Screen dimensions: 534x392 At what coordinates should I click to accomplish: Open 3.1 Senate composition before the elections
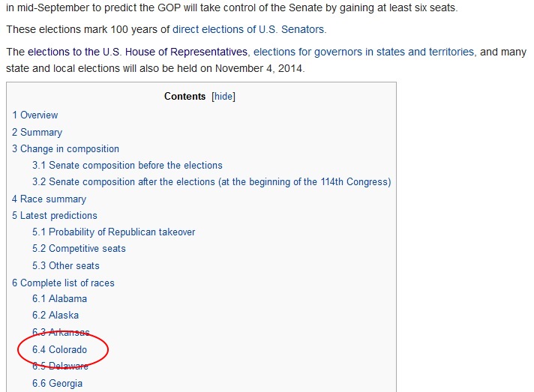[127, 165]
